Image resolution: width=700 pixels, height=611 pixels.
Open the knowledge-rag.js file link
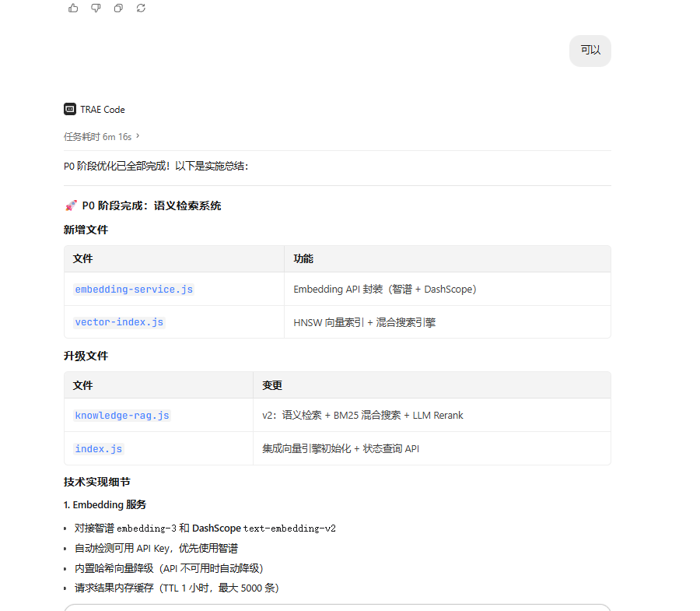tap(122, 416)
